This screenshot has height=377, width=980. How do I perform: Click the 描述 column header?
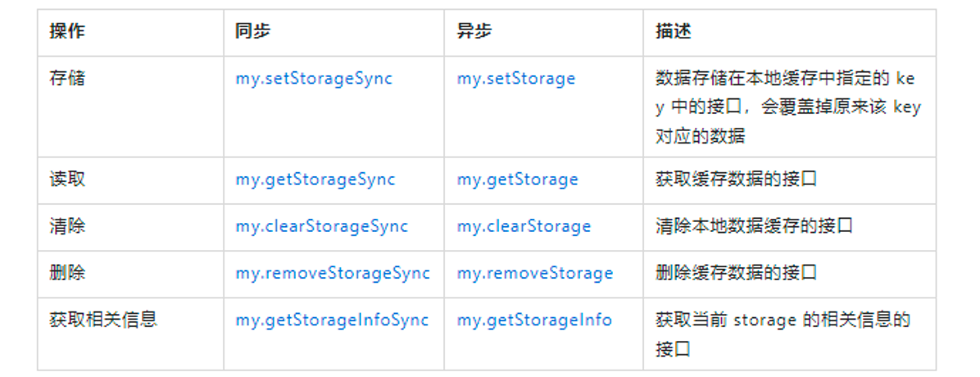[673, 32]
